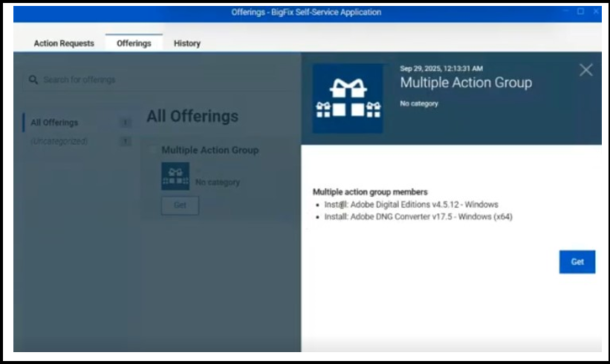
Task: Click the All Offerings page heading
Action: (x=192, y=117)
